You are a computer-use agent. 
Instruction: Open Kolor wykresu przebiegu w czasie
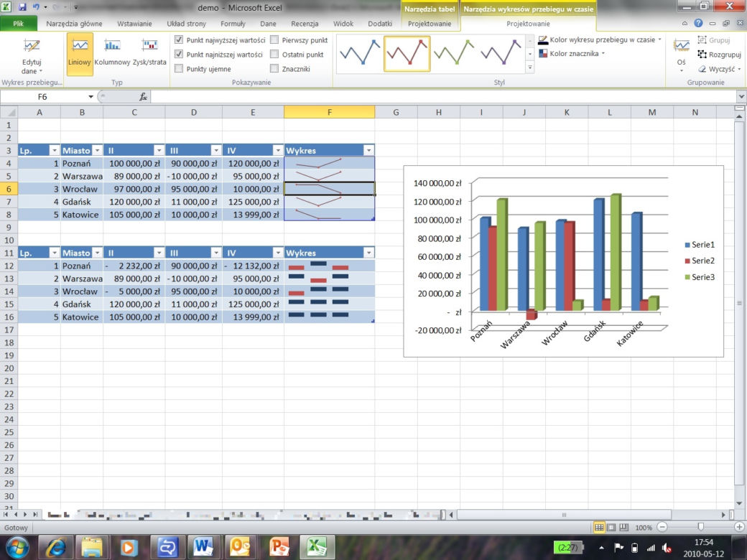click(x=599, y=40)
